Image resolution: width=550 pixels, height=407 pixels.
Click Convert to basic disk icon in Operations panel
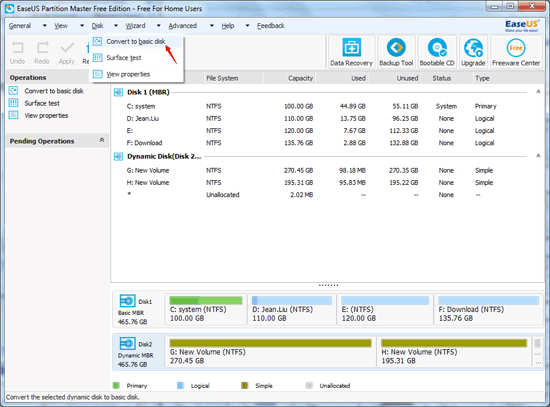pos(13,91)
